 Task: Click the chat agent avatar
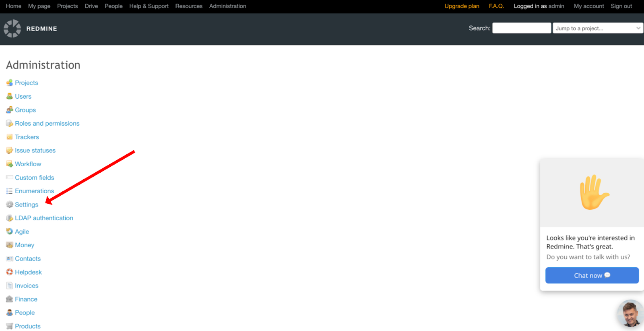630,314
